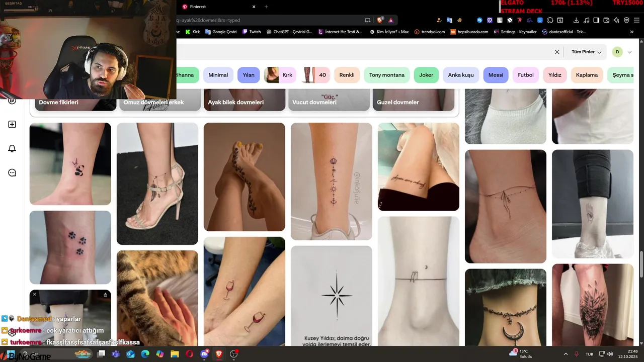Viewport: 644px width, 362px height.
Task: Close the hovered pin with X icon
Action: (34, 294)
